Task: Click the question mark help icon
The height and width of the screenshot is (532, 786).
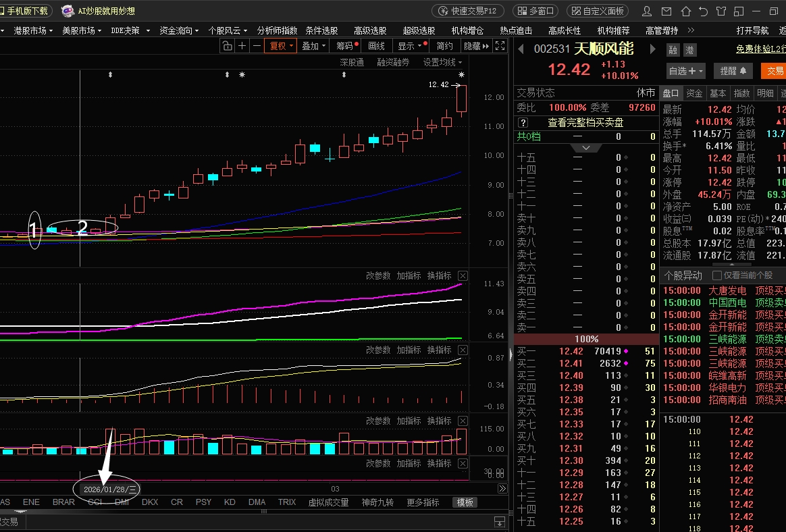Action: (523, 123)
